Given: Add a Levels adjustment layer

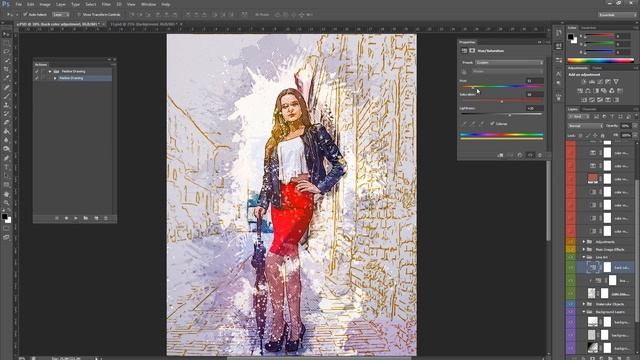Looking at the screenshot, I should (592, 82).
